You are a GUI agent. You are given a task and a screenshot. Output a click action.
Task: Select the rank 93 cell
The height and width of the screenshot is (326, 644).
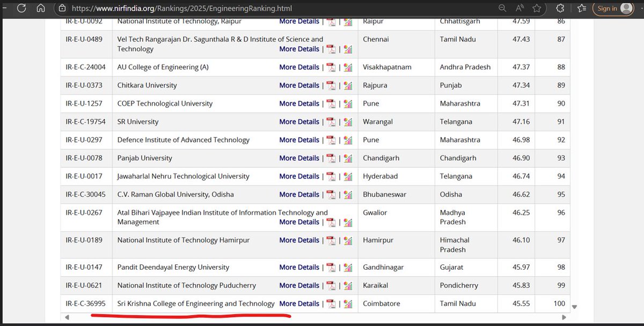pos(561,158)
